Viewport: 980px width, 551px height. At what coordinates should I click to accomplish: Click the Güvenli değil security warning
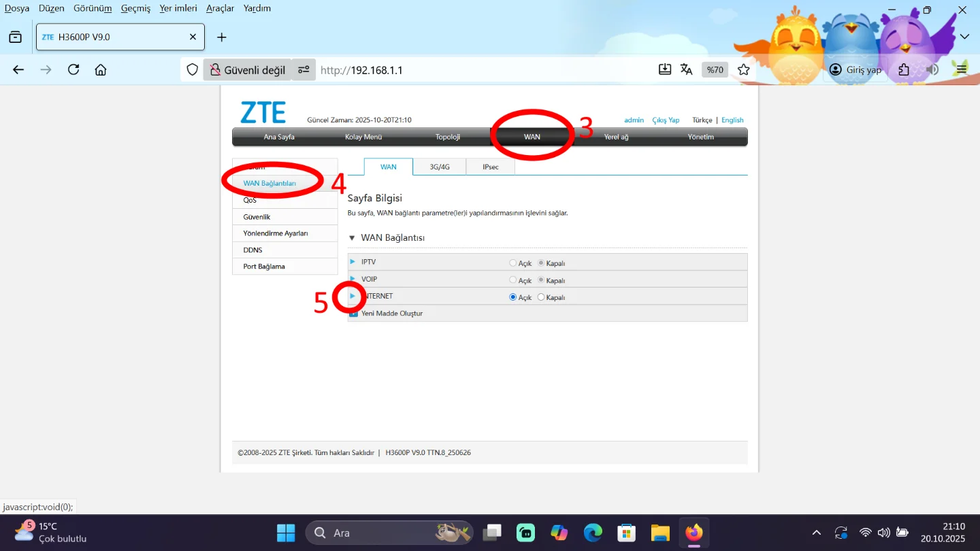pos(248,69)
